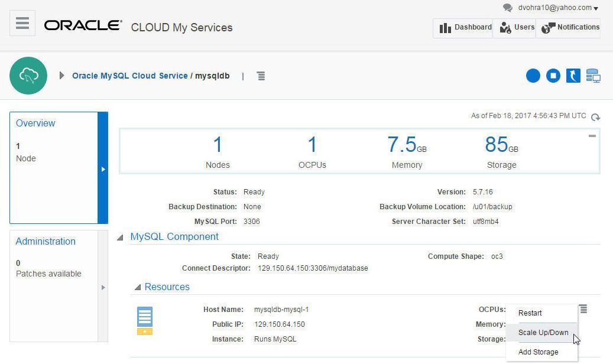Click the green MySQL cloud service icon
Screen dimensions: 613x364
click(x=28, y=76)
